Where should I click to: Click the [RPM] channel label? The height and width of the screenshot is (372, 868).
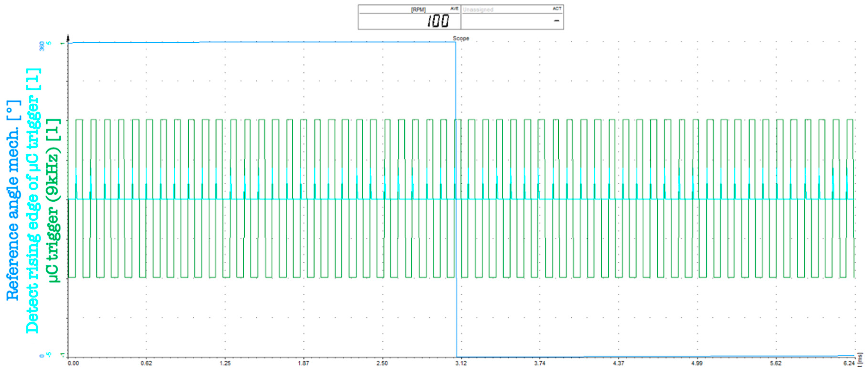418,10
